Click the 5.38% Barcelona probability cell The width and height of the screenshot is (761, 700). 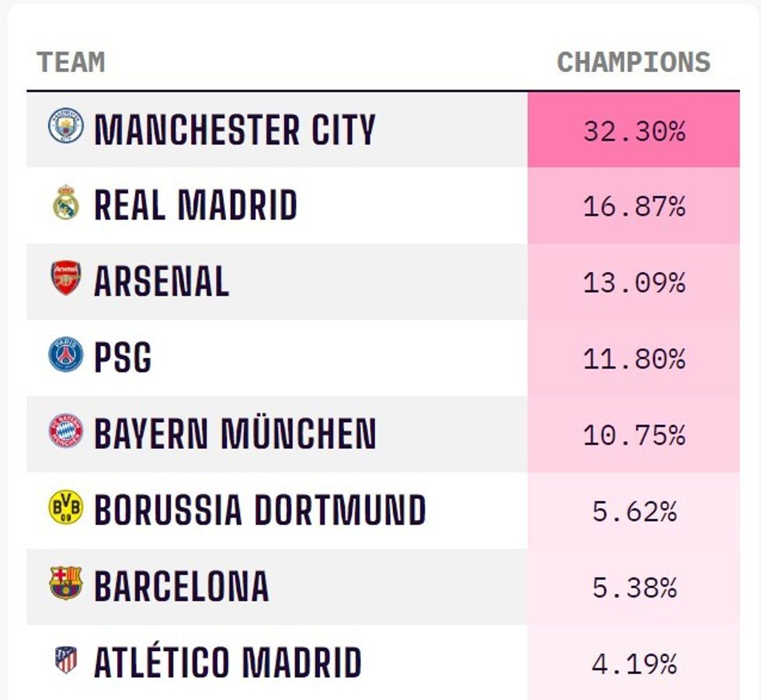(x=634, y=587)
